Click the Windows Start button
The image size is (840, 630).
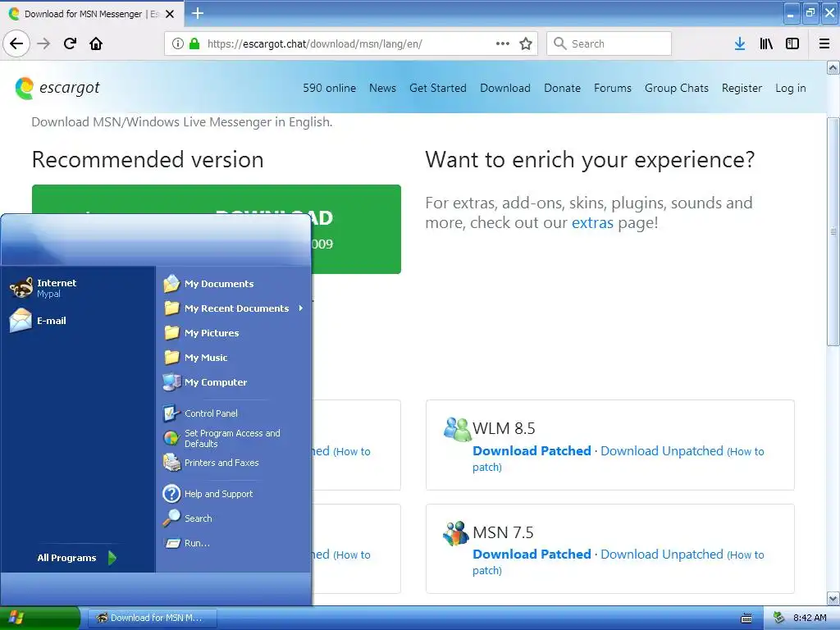coord(40,618)
